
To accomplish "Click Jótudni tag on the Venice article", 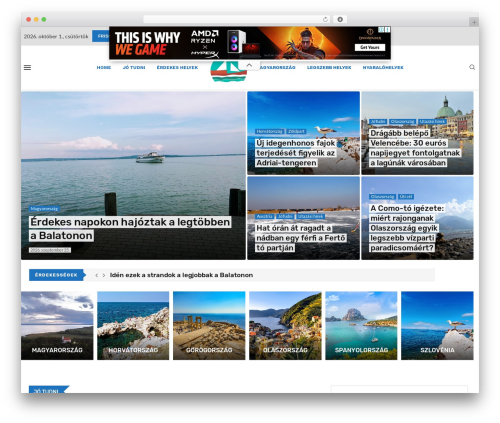I will click(x=378, y=122).
